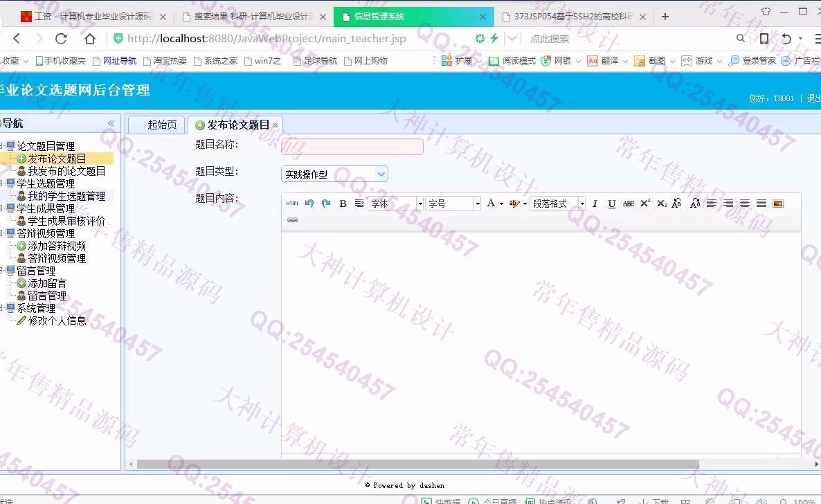Open the 段落格式 paragraph format dropdown
Image resolution: width=821 pixels, height=504 pixels.
(x=581, y=204)
